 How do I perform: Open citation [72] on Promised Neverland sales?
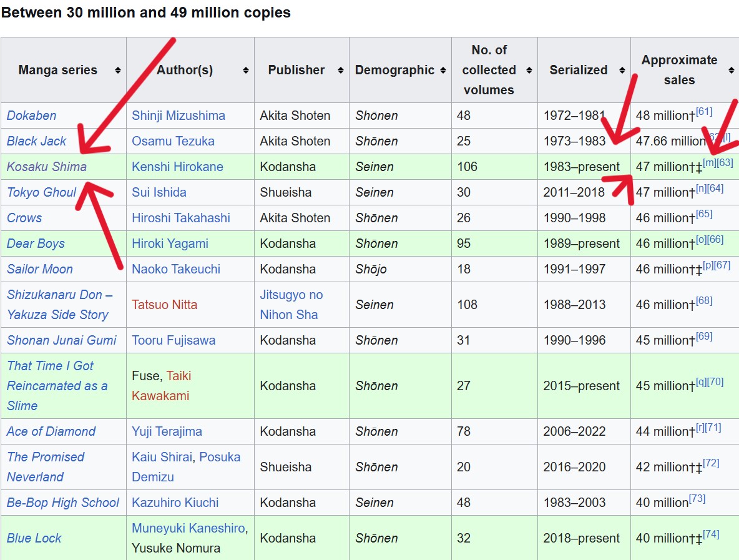pos(711,463)
